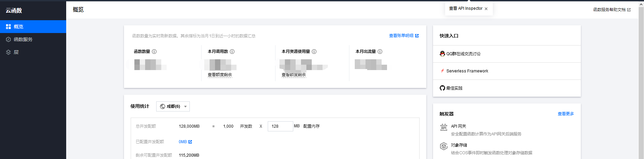Click the 函数服务 hexagon icon

coord(8,39)
